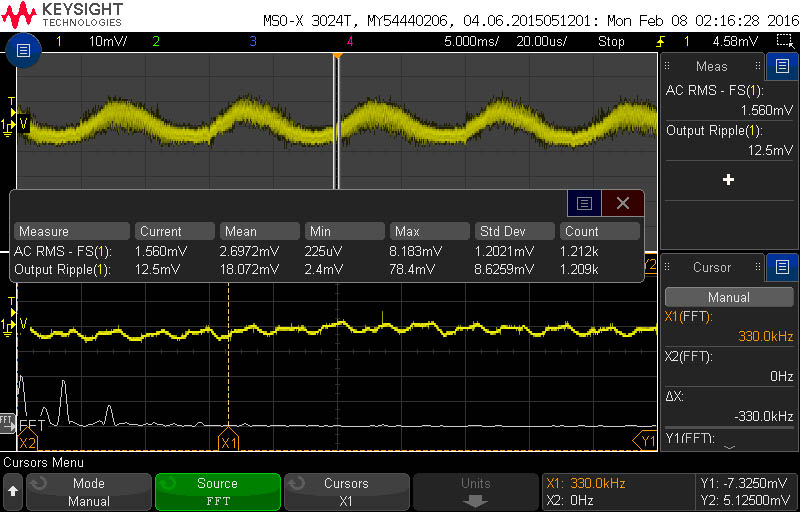Screen dimensions: 800x512
Task: Open the Cursors X1 softkey
Action: [x=346, y=492]
